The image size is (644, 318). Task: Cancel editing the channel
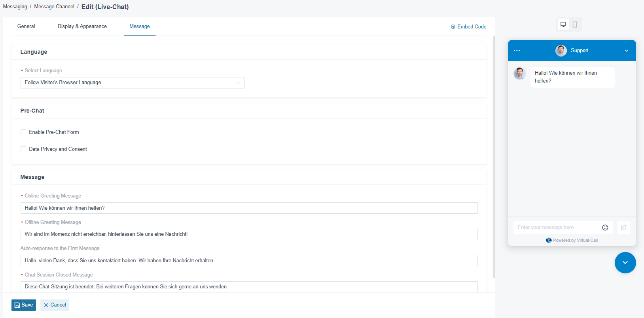tap(55, 305)
